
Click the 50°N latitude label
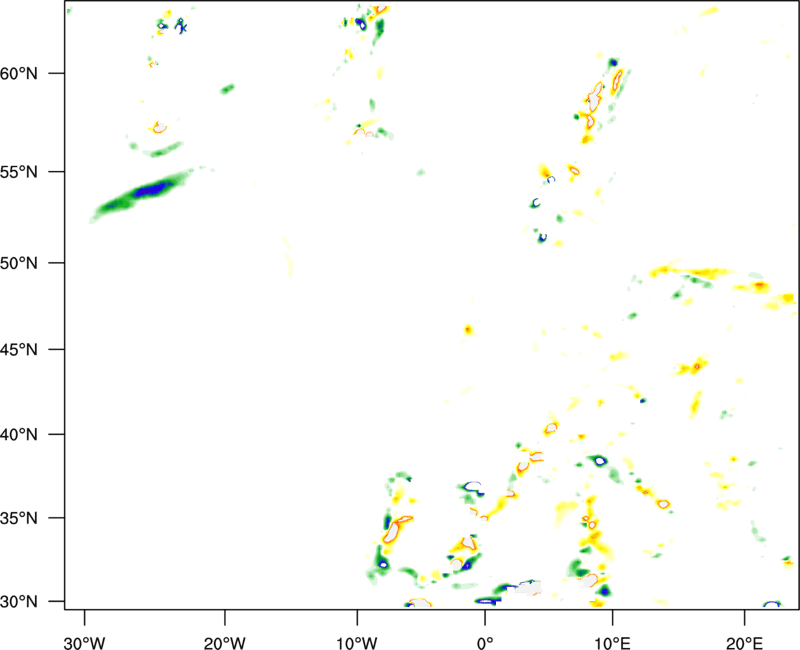click(19, 263)
